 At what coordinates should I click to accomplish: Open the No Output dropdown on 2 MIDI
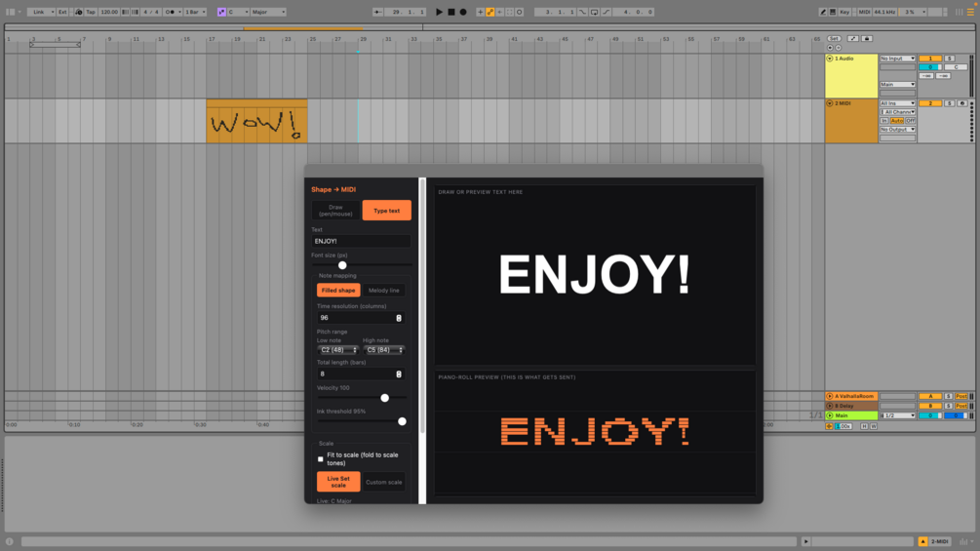point(897,130)
